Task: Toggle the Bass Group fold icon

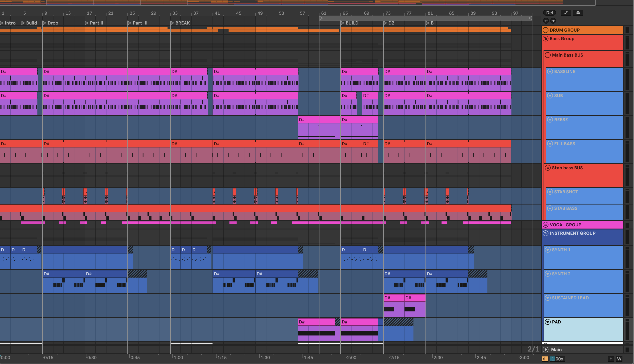Action: click(x=546, y=39)
